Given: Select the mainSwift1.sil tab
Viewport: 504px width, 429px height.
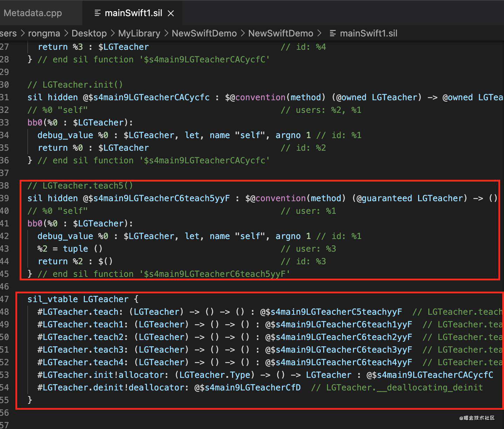Looking at the screenshot, I should (133, 13).
